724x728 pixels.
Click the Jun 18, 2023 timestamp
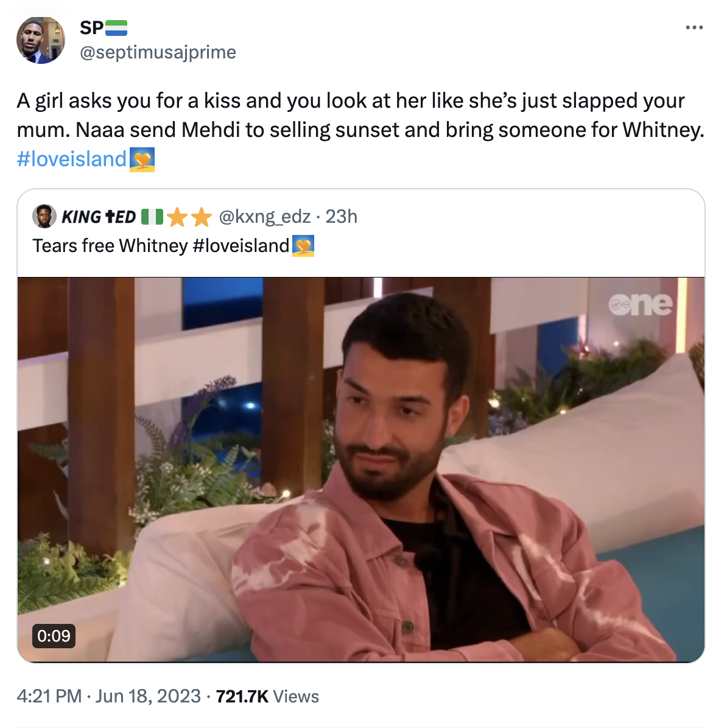147,696
